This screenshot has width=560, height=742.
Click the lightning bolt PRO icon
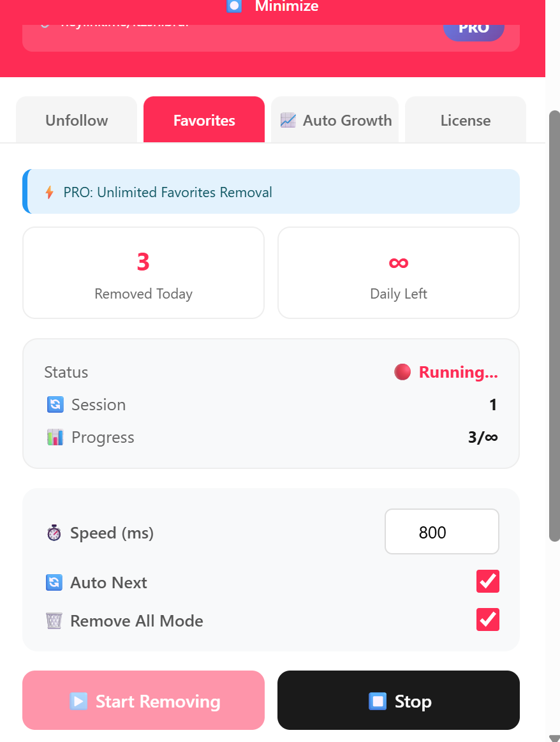pyautogui.click(x=49, y=192)
